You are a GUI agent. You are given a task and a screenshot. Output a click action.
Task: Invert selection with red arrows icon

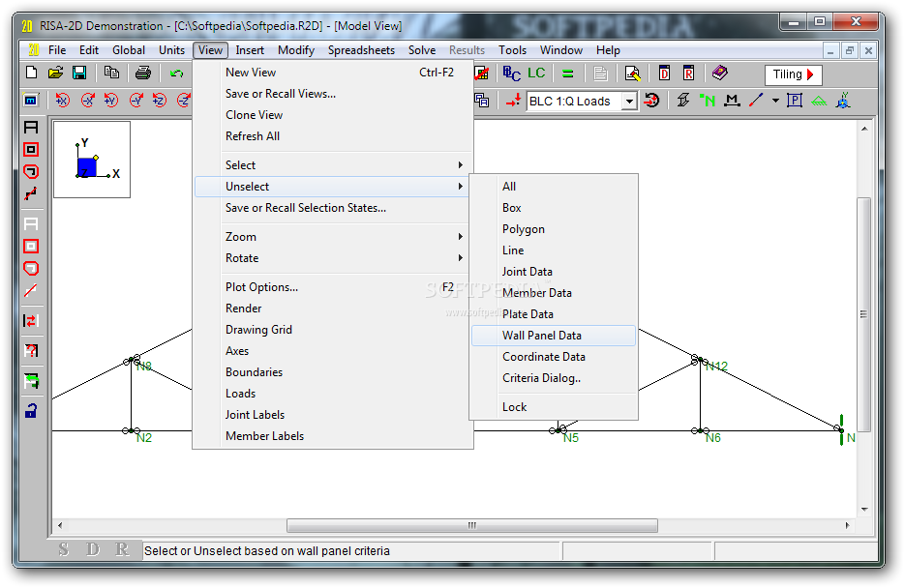(31, 320)
